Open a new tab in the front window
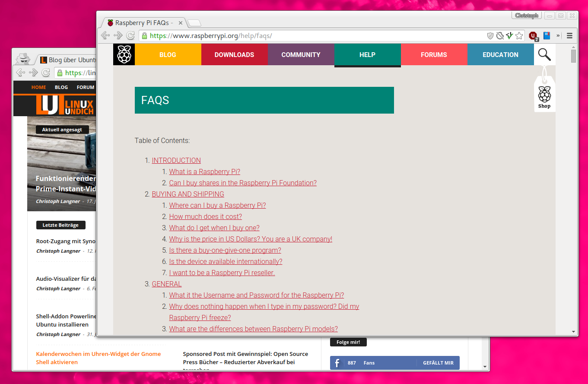The width and height of the screenshot is (588, 384). click(194, 23)
